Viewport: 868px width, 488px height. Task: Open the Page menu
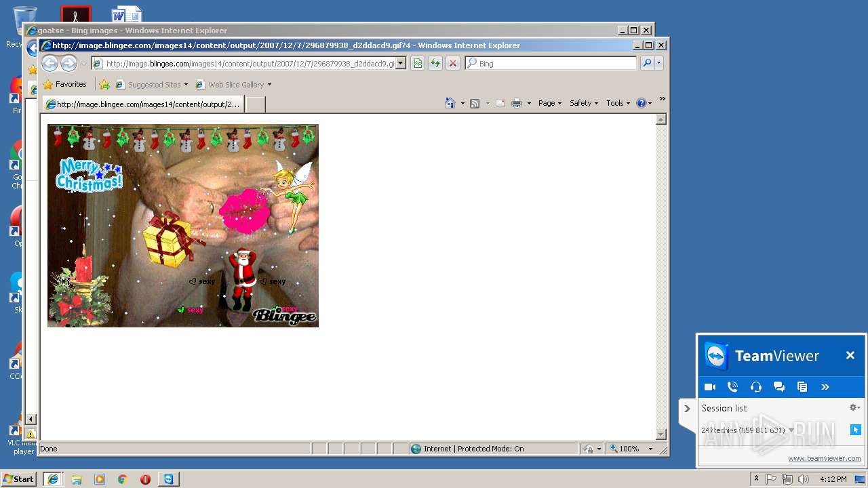coord(549,103)
